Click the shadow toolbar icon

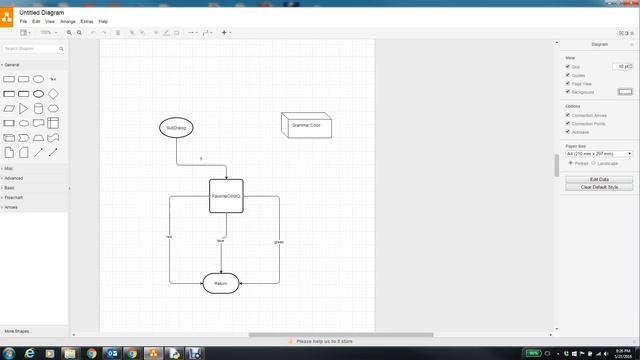(177, 33)
